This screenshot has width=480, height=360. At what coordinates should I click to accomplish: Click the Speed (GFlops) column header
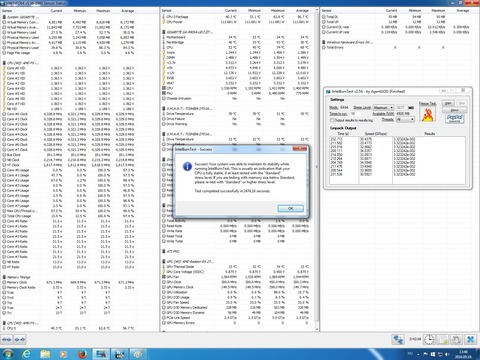376,134
